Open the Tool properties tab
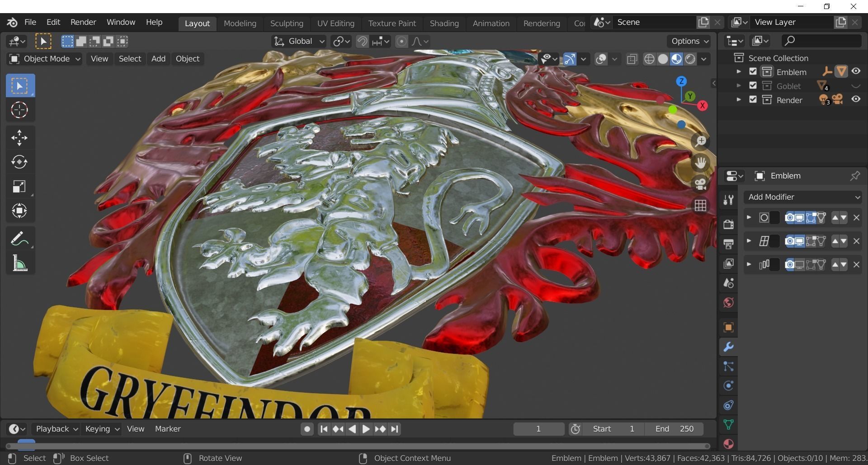Viewport: 868px width, 465px height. pyautogui.click(x=728, y=200)
